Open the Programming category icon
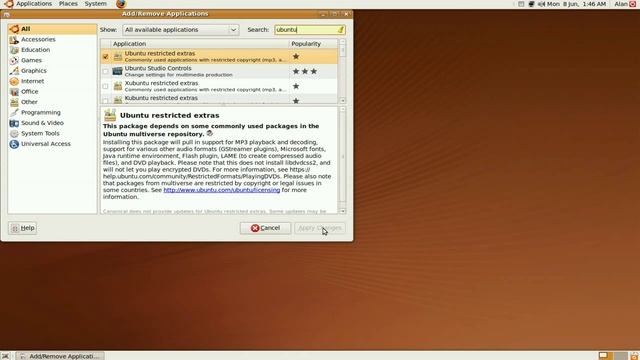640x360 pixels. pyautogui.click(x=14, y=112)
